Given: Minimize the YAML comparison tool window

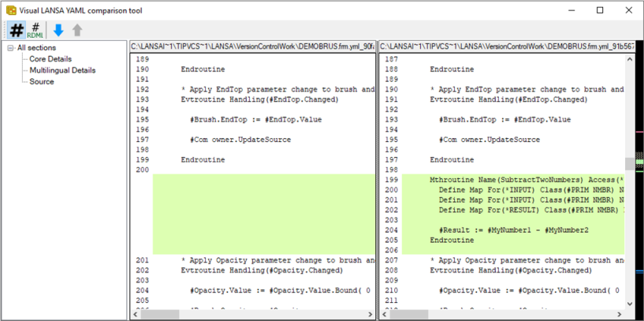Looking at the screenshot, I should (571, 10).
